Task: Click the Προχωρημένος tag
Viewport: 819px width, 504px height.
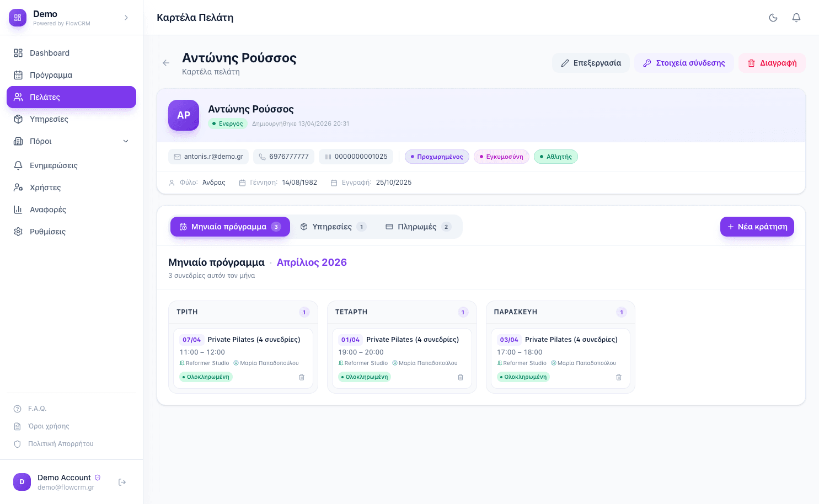Action: click(x=437, y=157)
